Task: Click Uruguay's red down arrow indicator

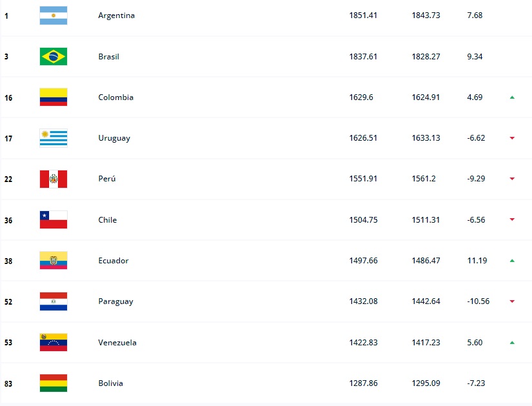Action: click(512, 138)
